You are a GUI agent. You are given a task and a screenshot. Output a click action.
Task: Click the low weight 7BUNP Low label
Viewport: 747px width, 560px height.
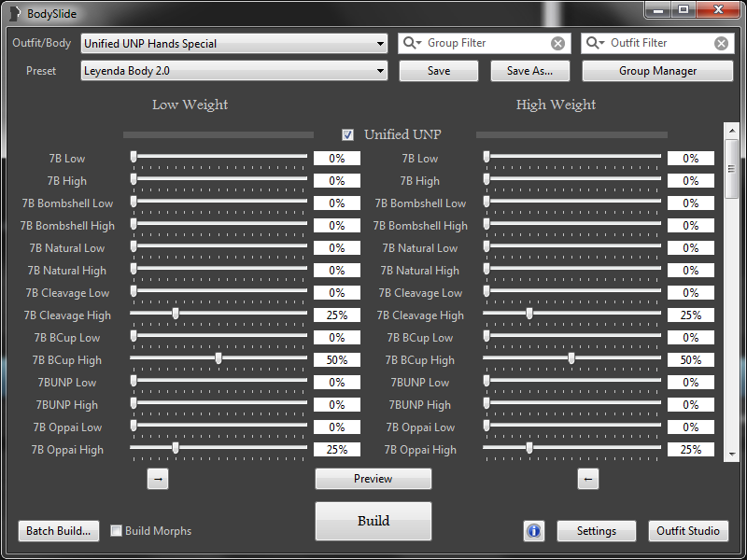click(x=67, y=383)
